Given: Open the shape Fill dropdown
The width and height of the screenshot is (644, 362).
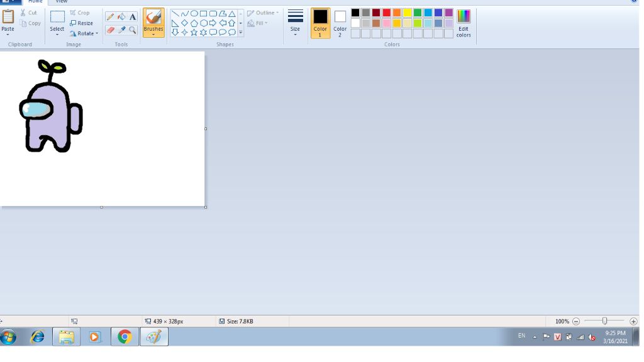Looking at the screenshot, I should 257,23.
